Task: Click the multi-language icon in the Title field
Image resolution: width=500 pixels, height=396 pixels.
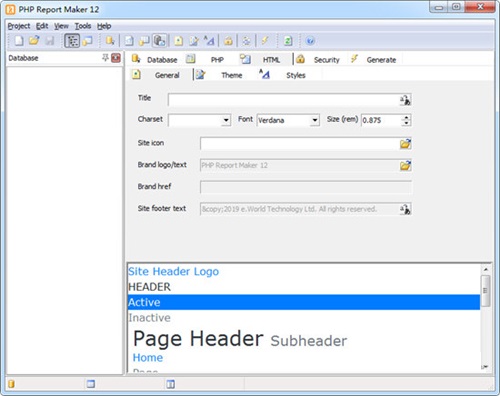Action: tap(405, 100)
